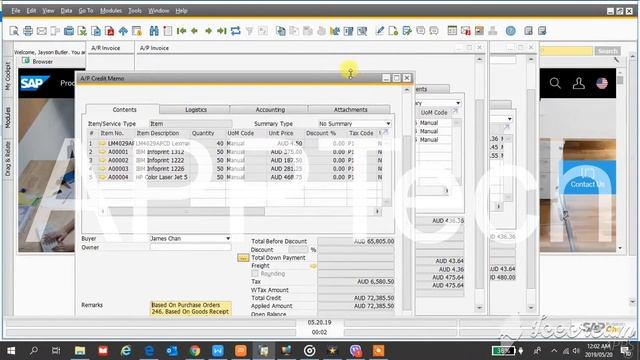
Task: Click the Discount percentage field
Action: pyautogui.click(x=298, y=249)
